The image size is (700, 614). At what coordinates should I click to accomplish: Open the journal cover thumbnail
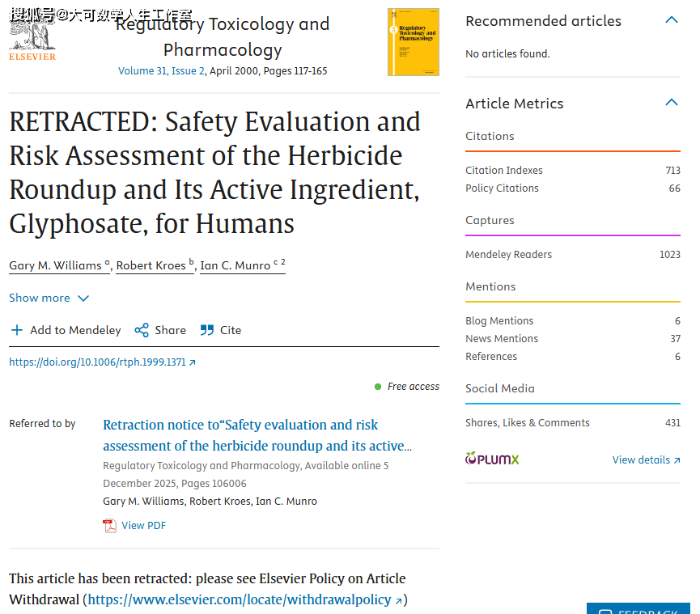pos(413,42)
